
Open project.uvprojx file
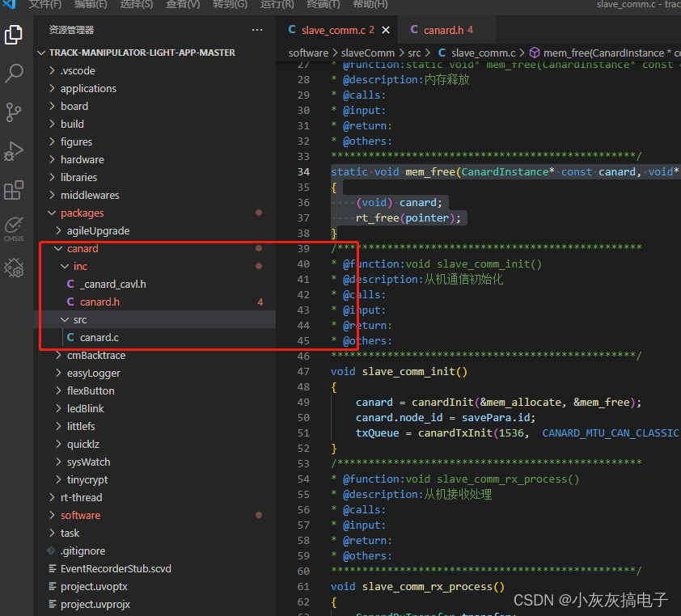pyautogui.click(x=154, y=605)
